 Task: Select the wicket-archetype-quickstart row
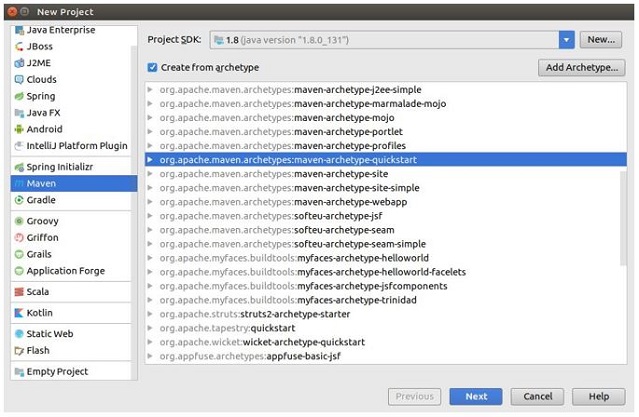(x=386, y=342)
